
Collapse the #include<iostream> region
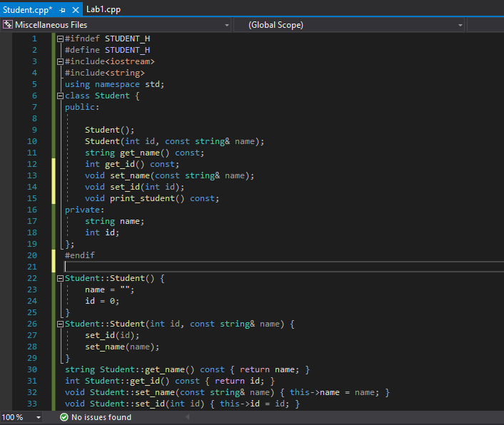[x=60, y=61]
